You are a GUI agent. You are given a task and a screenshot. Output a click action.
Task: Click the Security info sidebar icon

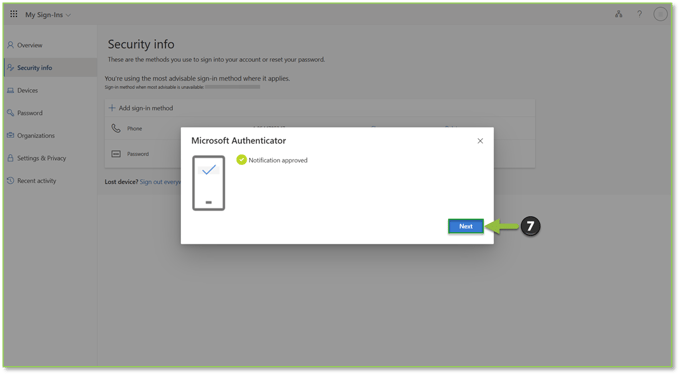tap(10, 68)
